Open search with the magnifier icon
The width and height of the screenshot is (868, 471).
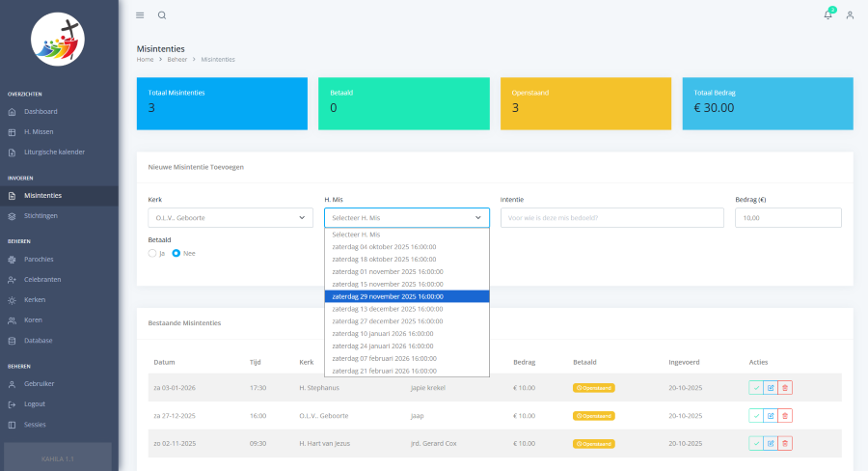(x=162, y=14)
